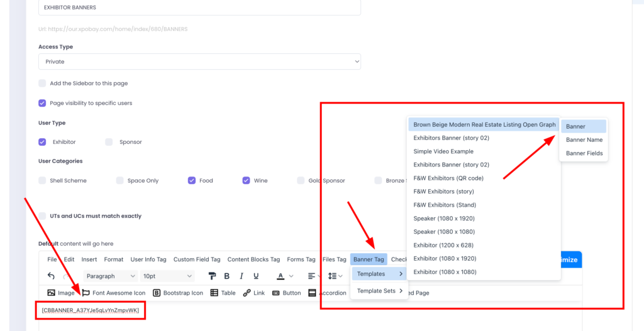Enable Add the Sidebar to this page
This screenshot has width=644, height=331.
click(x=42, y=83)
